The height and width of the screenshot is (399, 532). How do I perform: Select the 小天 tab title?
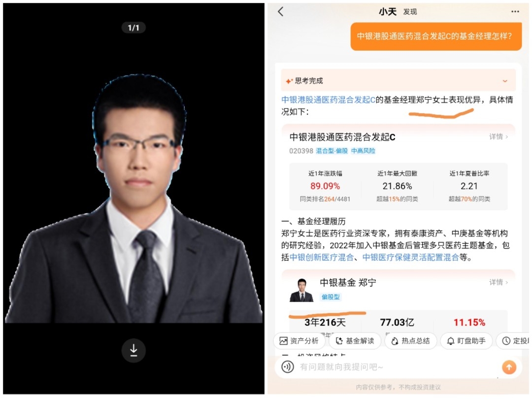[388, 12]
